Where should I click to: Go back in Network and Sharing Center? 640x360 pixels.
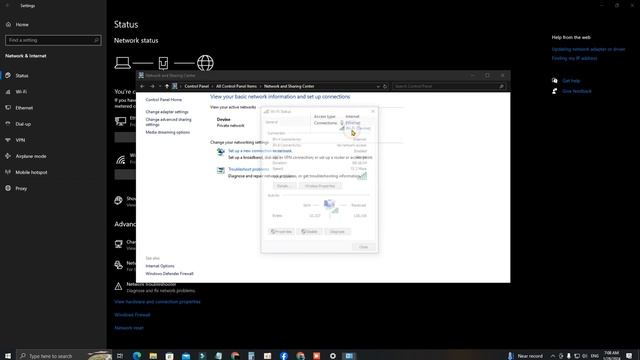[142, 86]
